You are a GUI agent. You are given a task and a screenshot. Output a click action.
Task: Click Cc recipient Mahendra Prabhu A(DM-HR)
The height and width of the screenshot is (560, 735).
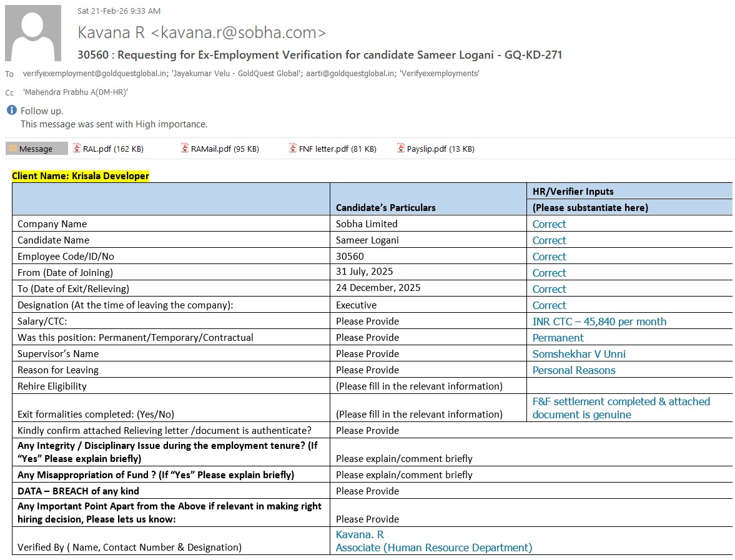coord(75,92)
